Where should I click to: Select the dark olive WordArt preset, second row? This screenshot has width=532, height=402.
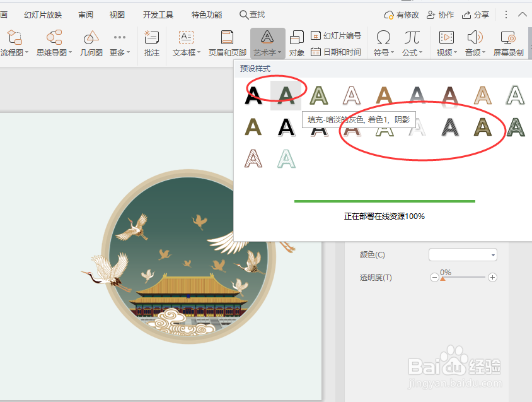click(253, 127)
